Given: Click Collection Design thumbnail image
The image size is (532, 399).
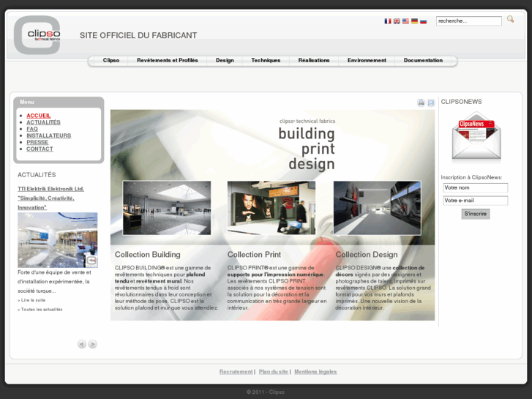Looking at the screenshot, I should [378, 208].
